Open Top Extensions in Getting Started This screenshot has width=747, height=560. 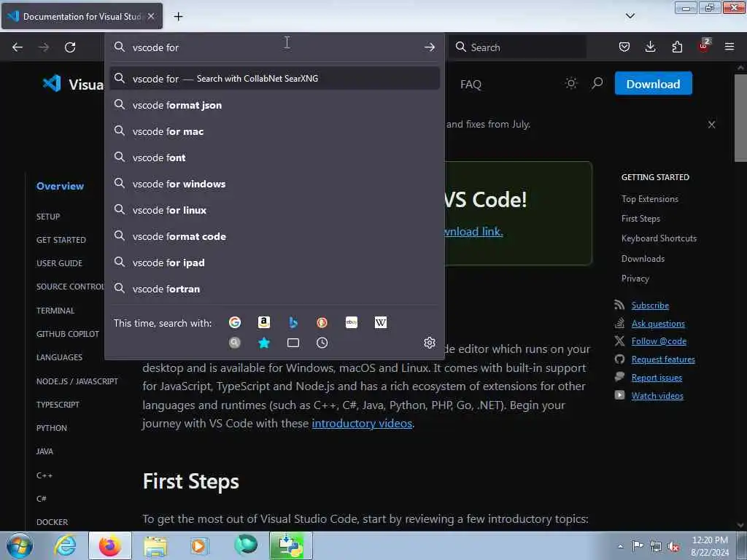pos(650,198)
